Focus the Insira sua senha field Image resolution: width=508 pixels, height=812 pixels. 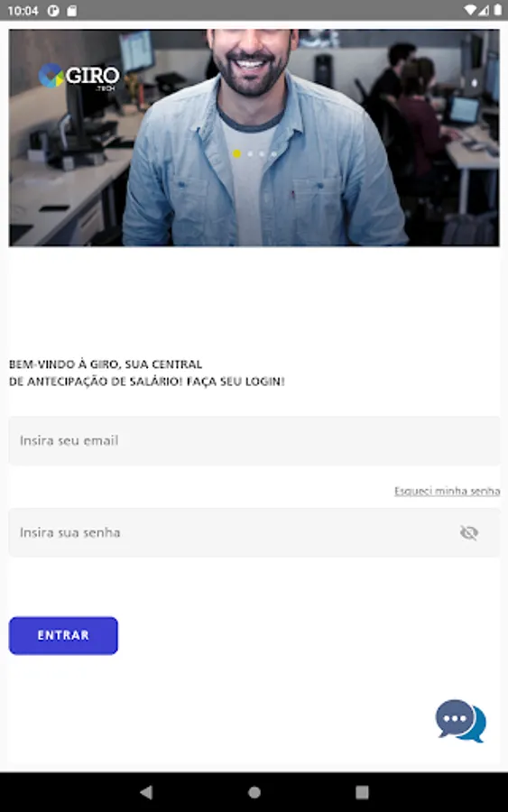coord(254,532)
